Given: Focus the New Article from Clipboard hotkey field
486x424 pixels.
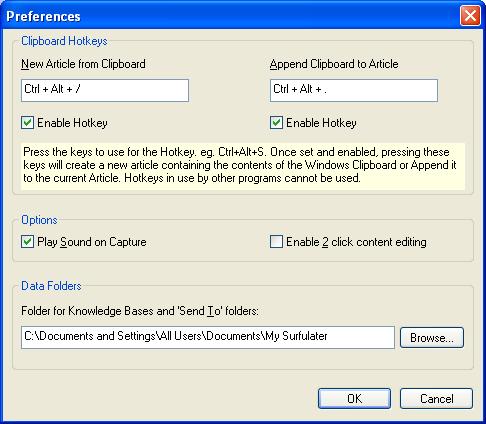Looking at the screenshot, I should click(x=105, y=90).
